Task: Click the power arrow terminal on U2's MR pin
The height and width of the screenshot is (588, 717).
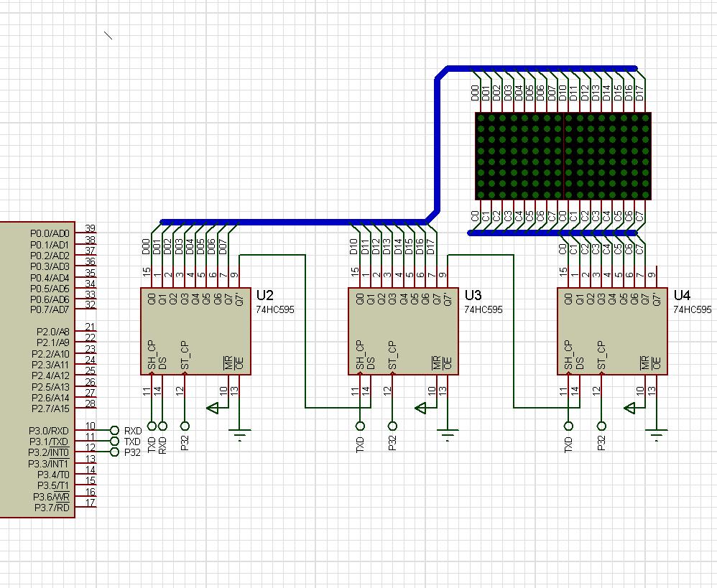Action: coord(212,409)
